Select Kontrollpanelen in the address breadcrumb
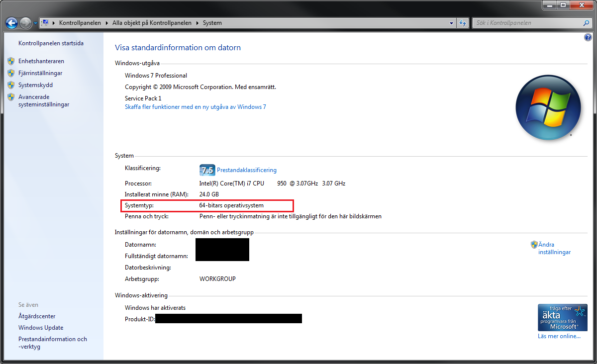Screen dimensions: 597x364 [80, 23]
